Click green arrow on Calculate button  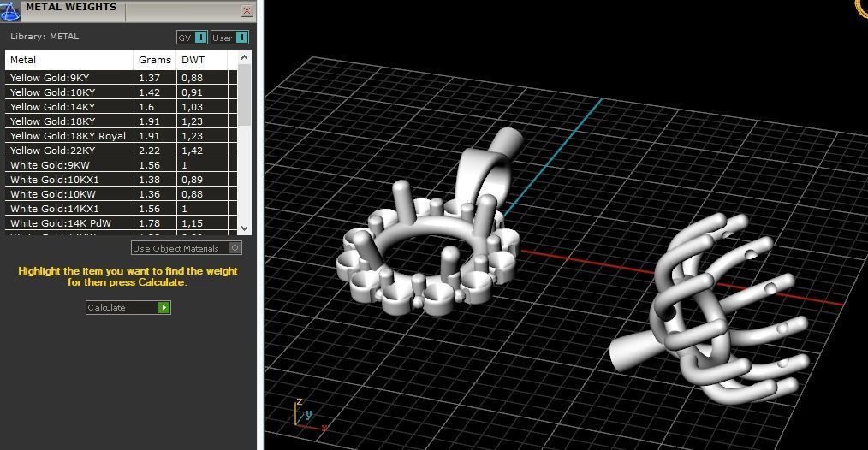click(163, 307)
